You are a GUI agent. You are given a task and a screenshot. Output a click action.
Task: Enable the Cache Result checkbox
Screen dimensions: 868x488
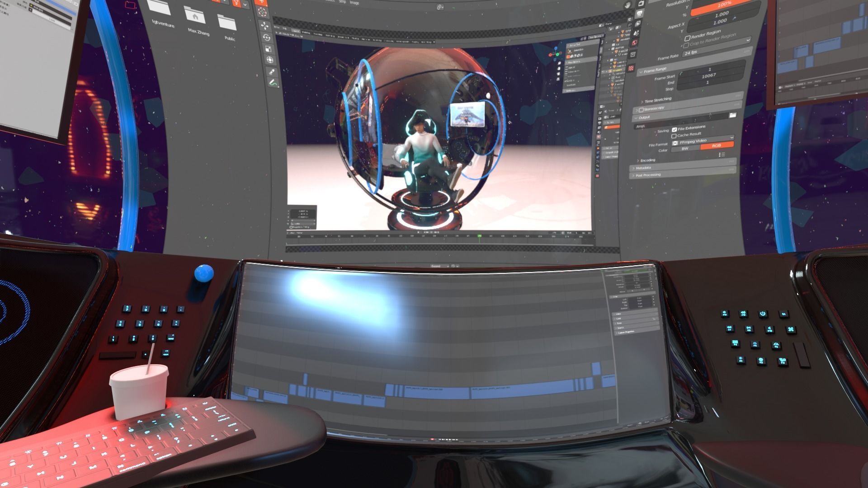[x=674, y=136]
